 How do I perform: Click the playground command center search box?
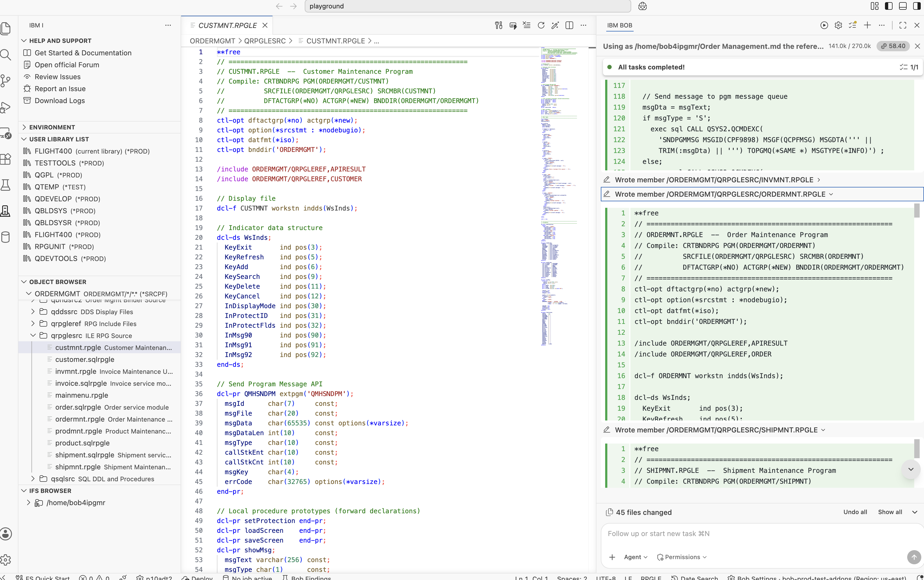click(467, 6)
